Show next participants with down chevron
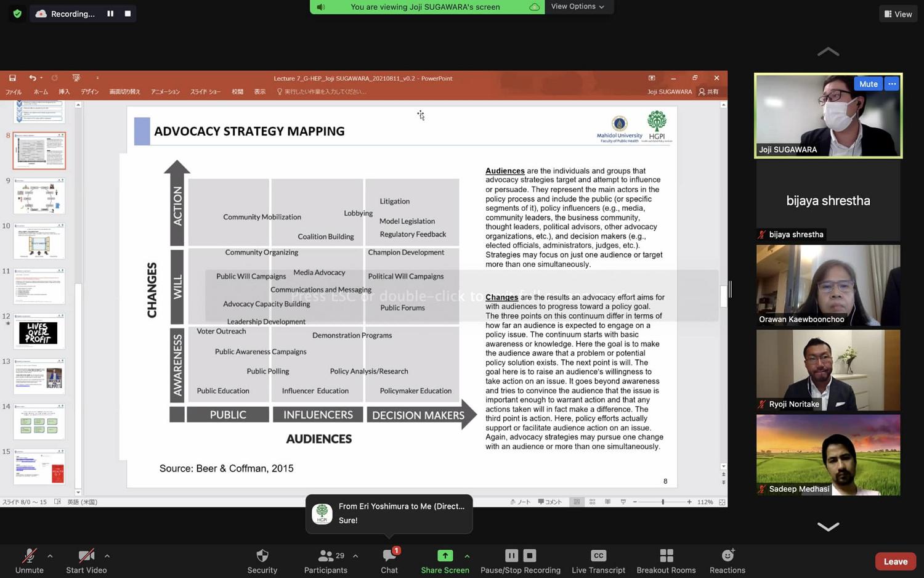924x578 pixels. pos(828,526)
